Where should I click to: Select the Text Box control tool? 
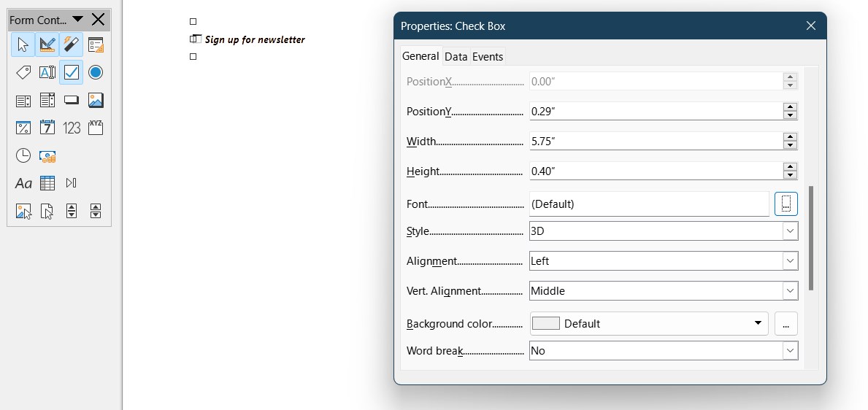(x=47, y=72)
